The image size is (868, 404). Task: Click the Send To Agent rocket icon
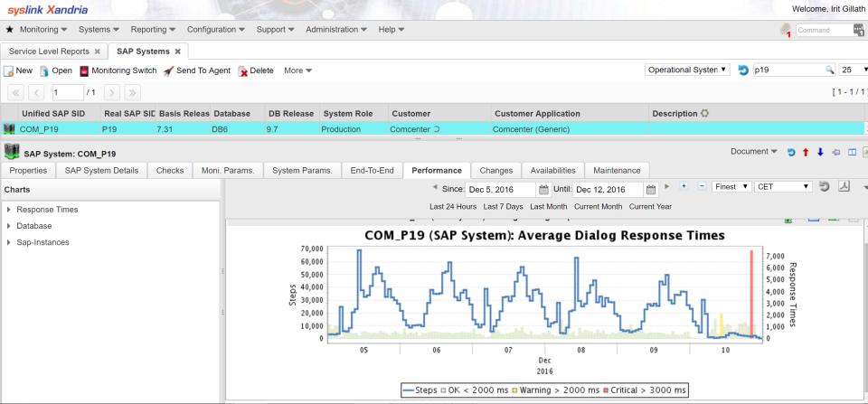[x=169, y=70]
